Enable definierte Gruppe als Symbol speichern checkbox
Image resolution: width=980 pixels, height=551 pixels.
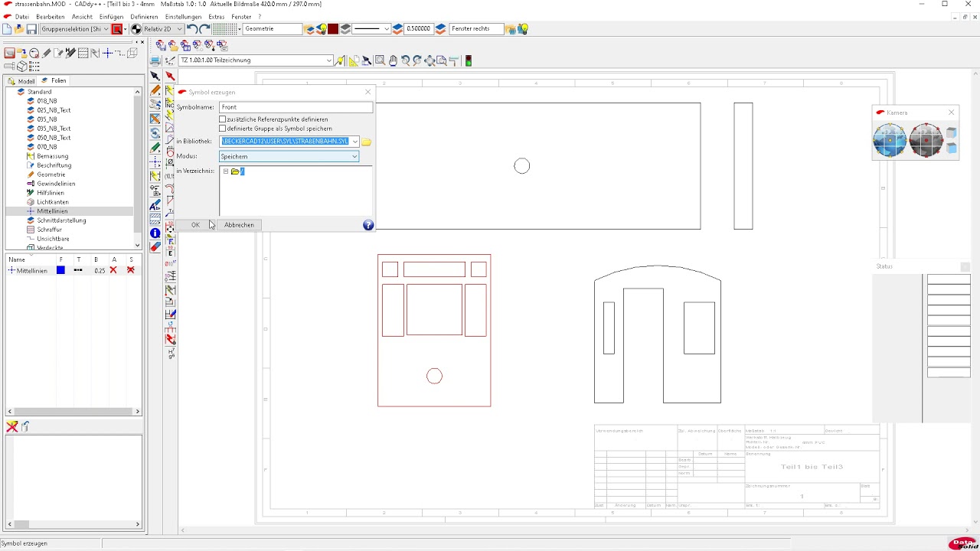point(223,129)
